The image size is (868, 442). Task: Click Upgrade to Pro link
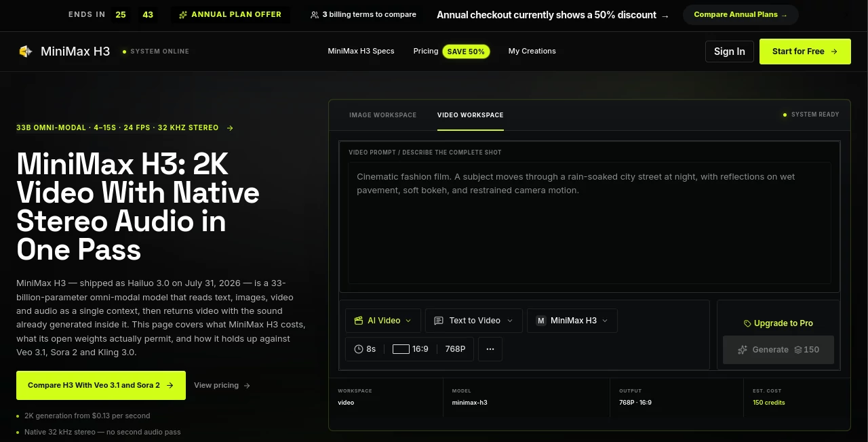tap(778, 323)
